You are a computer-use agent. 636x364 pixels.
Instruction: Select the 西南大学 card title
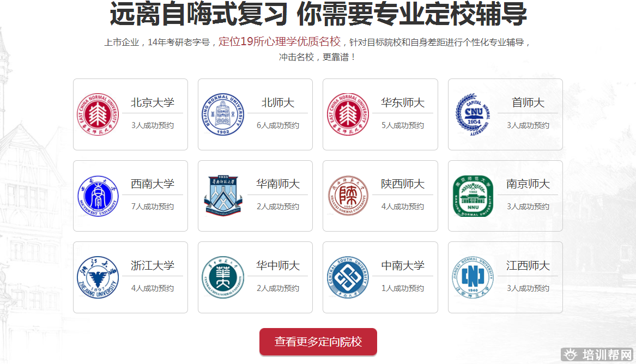(x=153, y=184)
